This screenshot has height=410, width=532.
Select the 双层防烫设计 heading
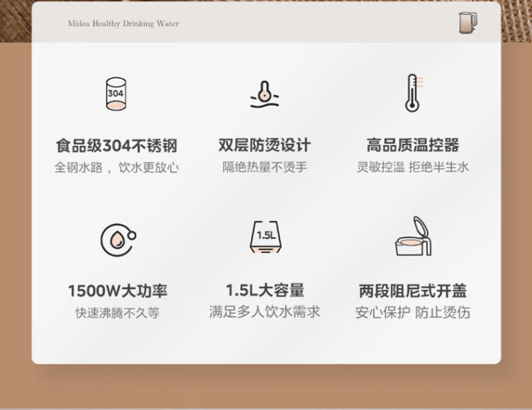(265, 145)
